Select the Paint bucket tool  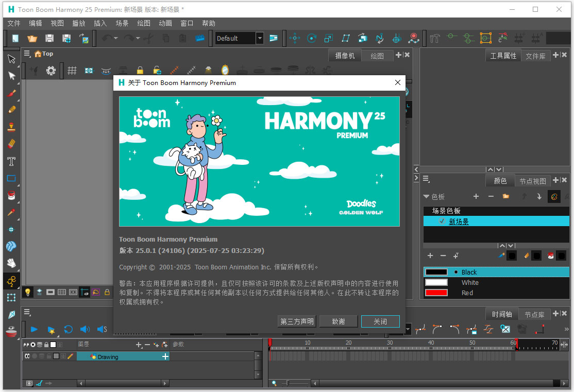[11, 195]
